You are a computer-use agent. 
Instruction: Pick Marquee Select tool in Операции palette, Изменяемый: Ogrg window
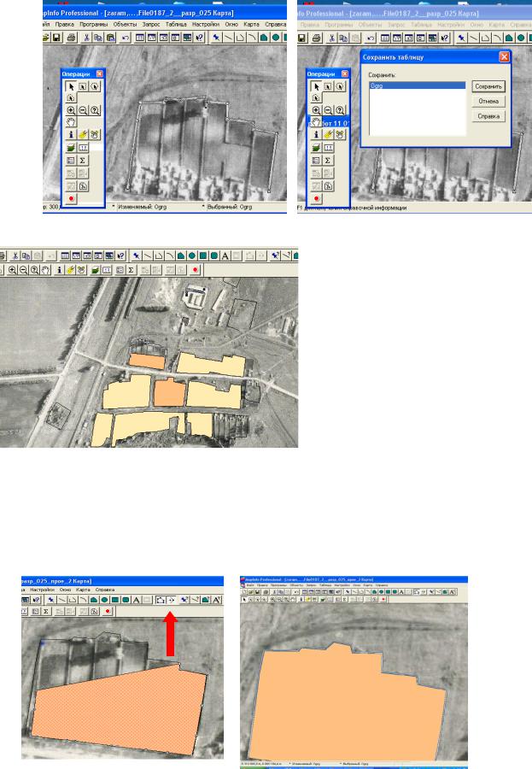(83, 87)
